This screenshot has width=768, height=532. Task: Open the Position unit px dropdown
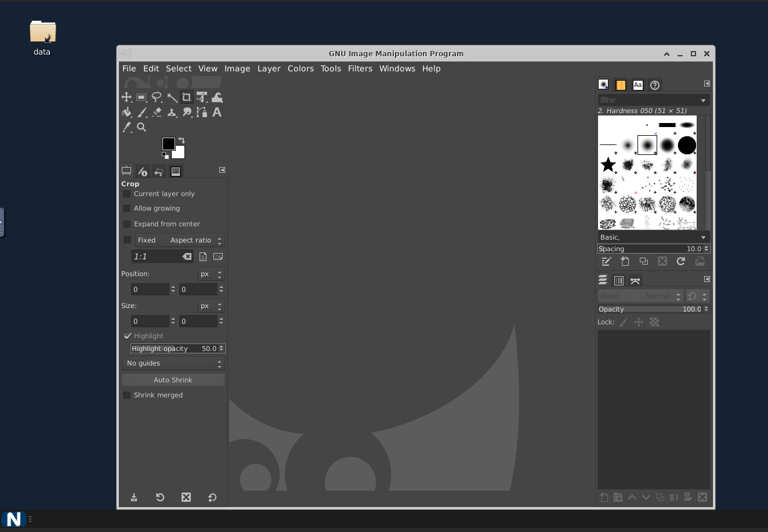click(x=211, y=274)
